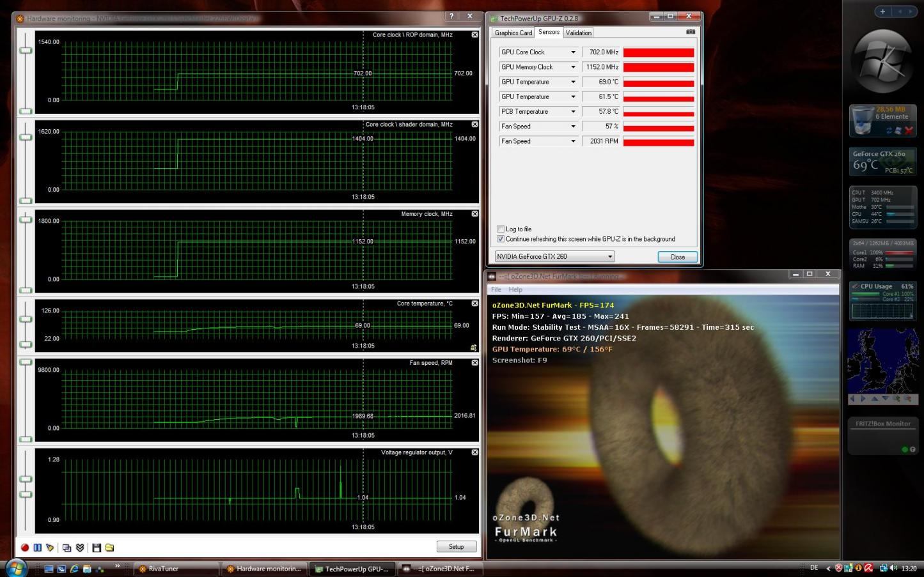This screenshot has width=924, height=577.
Task: Open the GPU Core Clock sensor dropdown
Action: pos(573,52)
